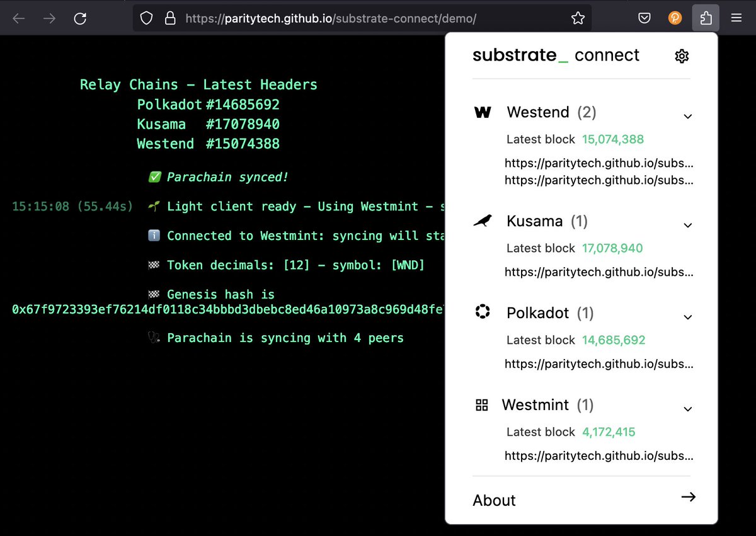Open substrate connect settings gear
The image size is (756, 536).
(682, 56)
